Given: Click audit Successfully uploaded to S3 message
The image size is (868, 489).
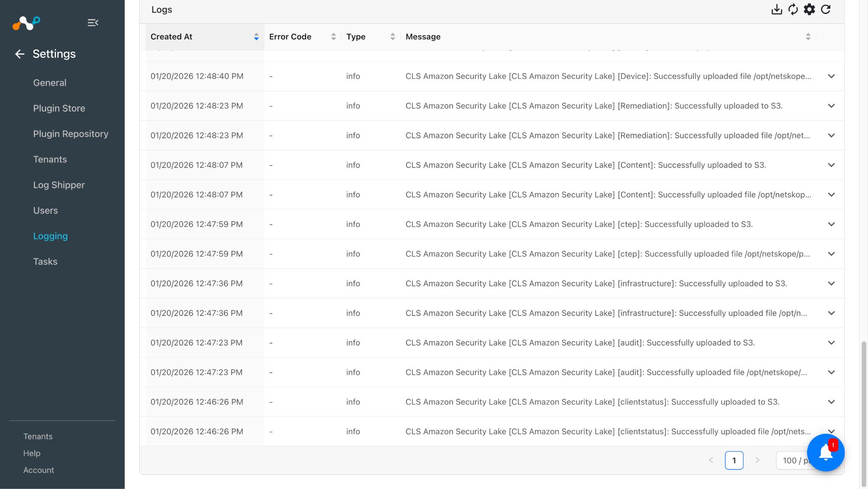Looking at the screenshot, I should pos(580,343).
